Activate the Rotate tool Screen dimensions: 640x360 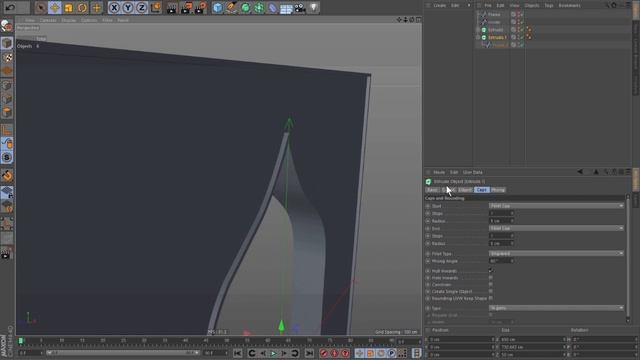[82, 7]
